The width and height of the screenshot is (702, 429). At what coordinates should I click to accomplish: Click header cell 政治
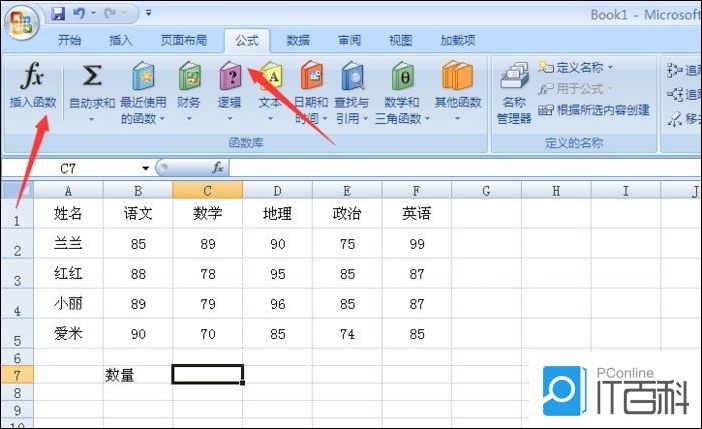click(347, 214)
